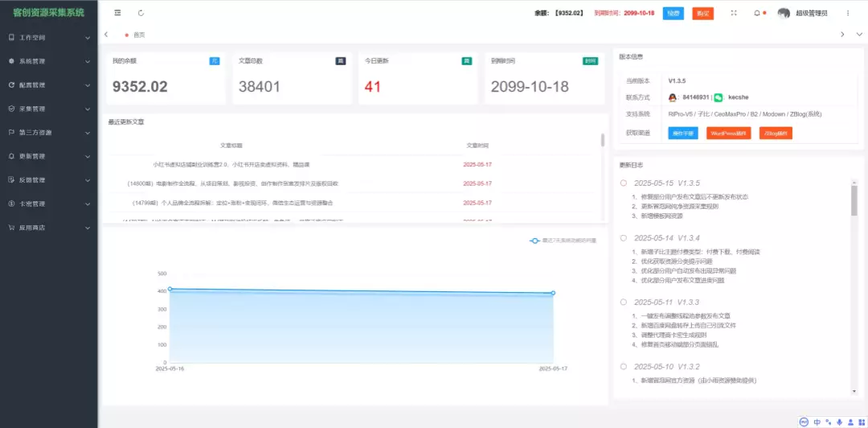Click the 超级管理员 user avatar
The height and width of the screenshot is (428, 868).
click(x=784, y=13)
